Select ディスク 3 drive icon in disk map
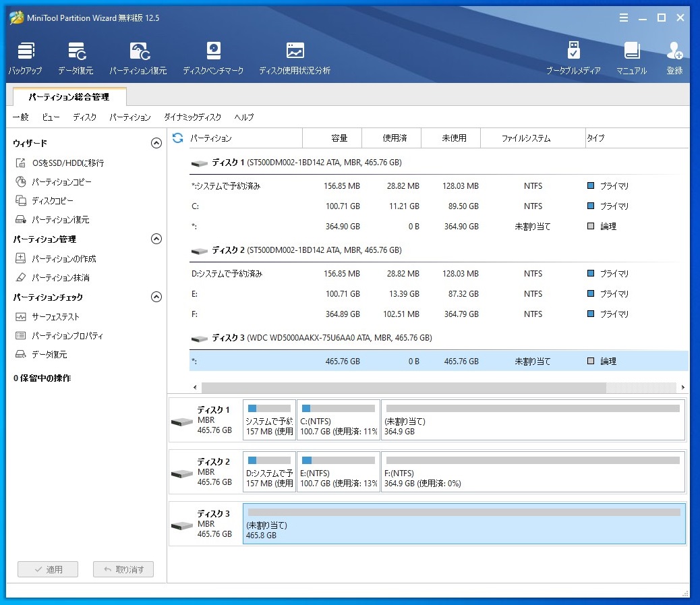Viewport: 700px width, 605px height. point(182,525)
